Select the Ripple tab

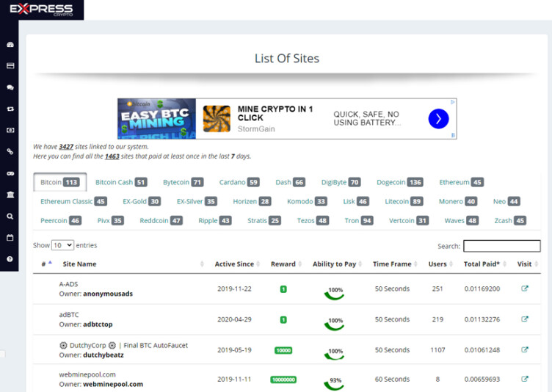click(x=215, y=220)
